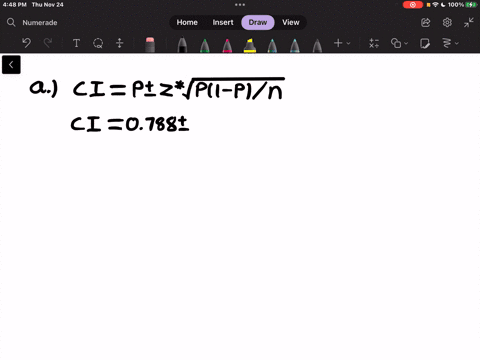Select the green pen
The height and width of the screenshot is (360, 480).
[205, 45]
